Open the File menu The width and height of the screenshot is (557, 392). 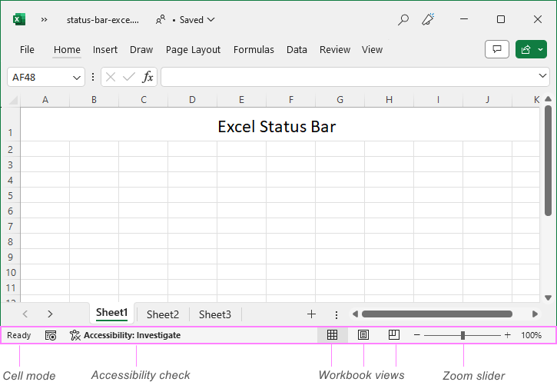pos(27,49)
